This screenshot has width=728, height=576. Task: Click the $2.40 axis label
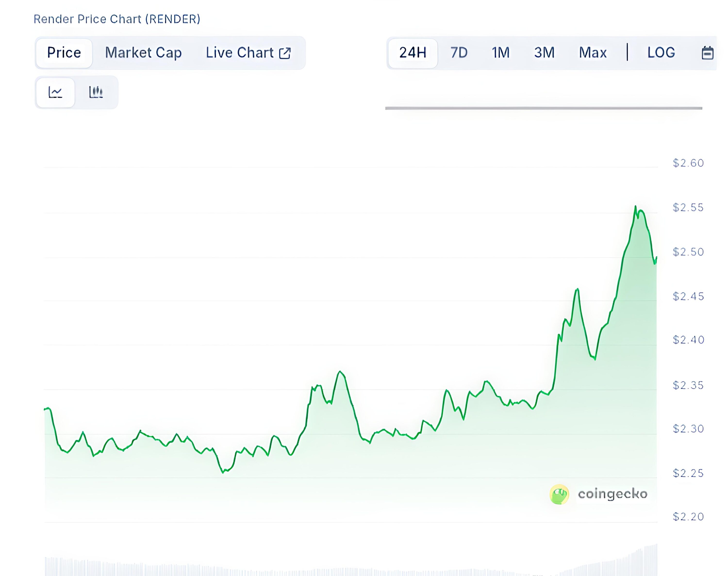pyautogui.click(x=688, y=340)
